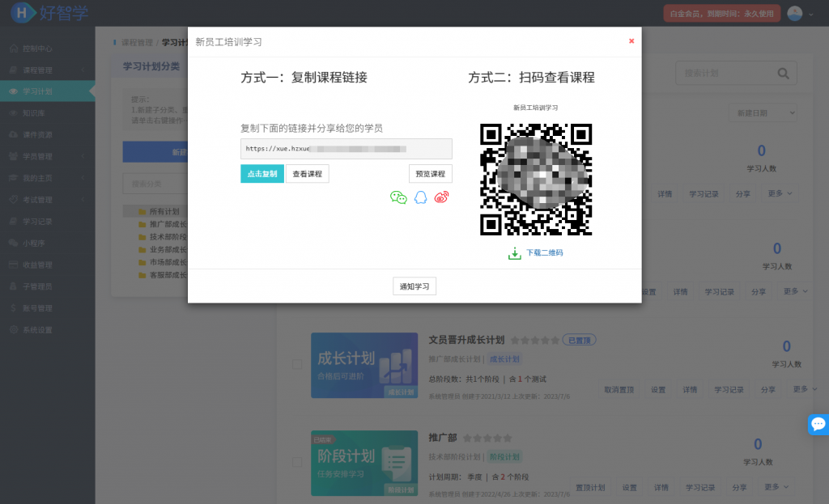The height and width of the screenshot is (504, 829).
Task: Open the floating chat support icon
Action: point(818,424)
